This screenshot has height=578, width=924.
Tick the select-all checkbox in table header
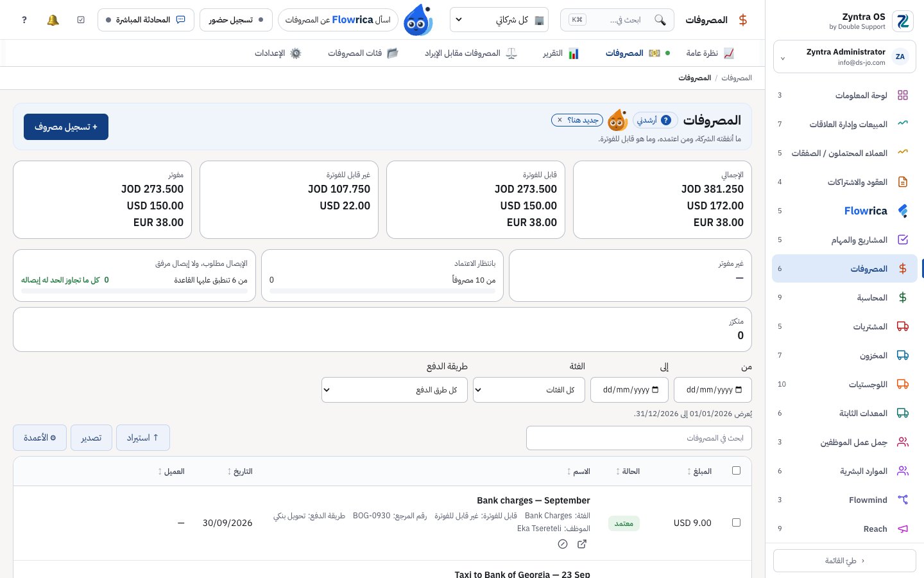736,471
